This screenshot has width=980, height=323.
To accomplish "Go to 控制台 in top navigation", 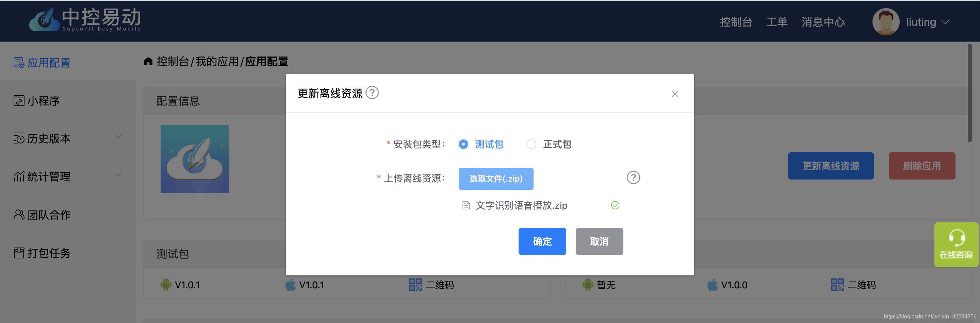I will pos(736,22).
